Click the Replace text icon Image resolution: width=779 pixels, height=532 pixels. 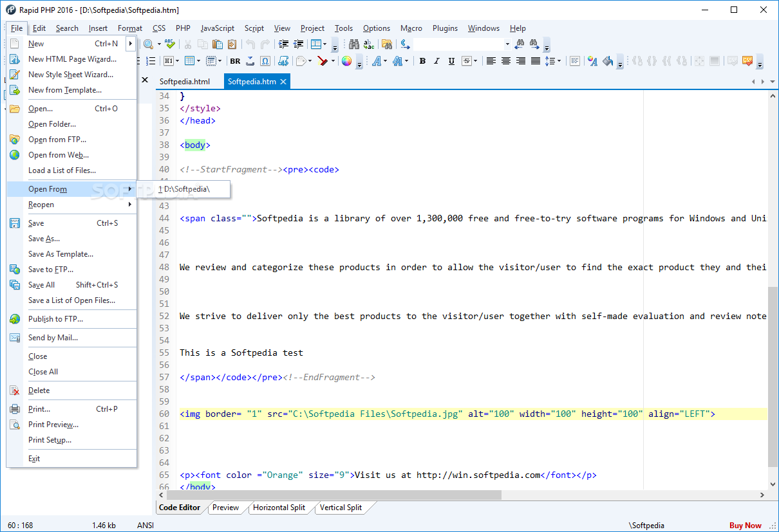click(x=369, y=44)
